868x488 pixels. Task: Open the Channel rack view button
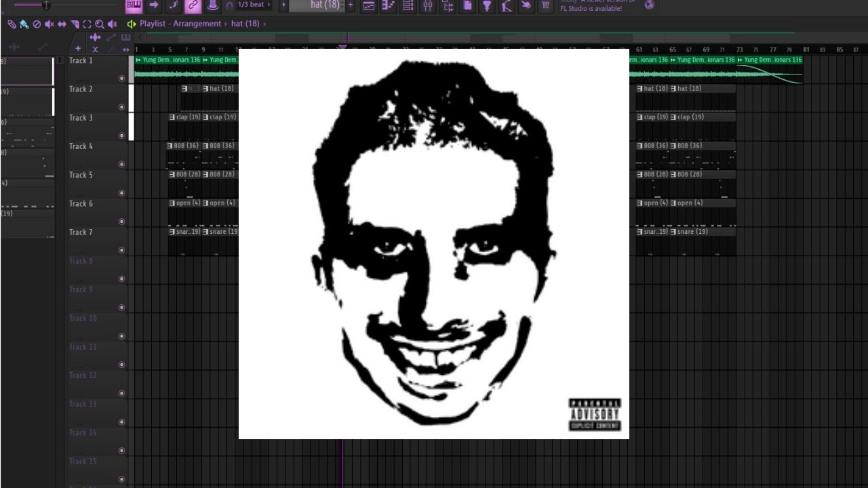point(408,6)
